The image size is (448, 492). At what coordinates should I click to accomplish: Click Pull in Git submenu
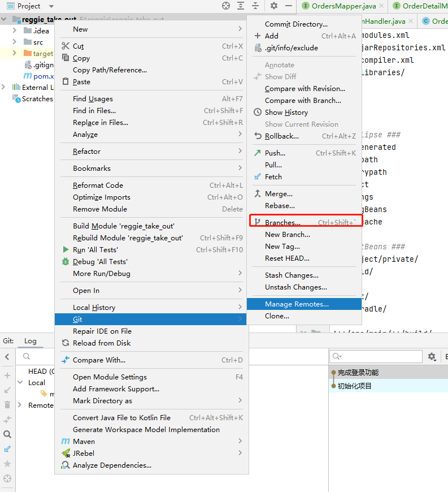pos(304,165)
